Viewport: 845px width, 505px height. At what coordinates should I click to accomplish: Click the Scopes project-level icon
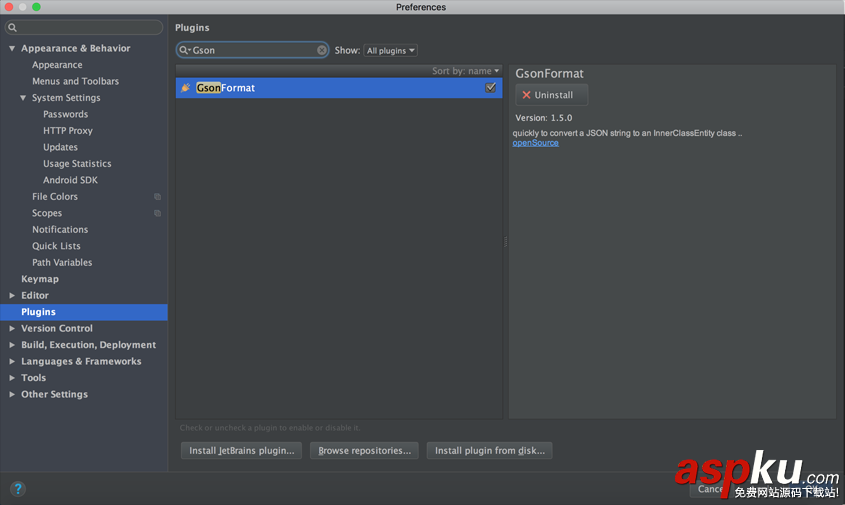point(157,213)
